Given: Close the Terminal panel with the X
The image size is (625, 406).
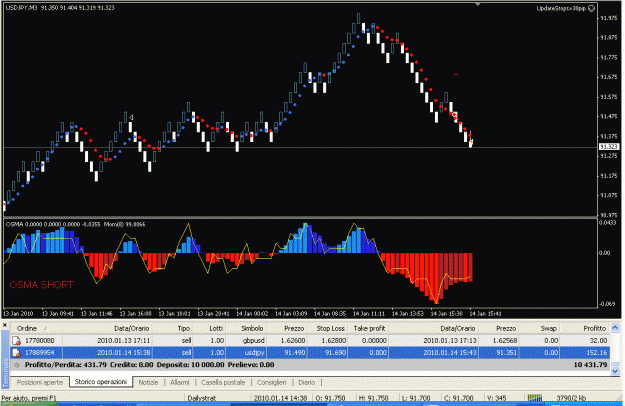Looking at the screenshot, I should (x=5, y=325).
